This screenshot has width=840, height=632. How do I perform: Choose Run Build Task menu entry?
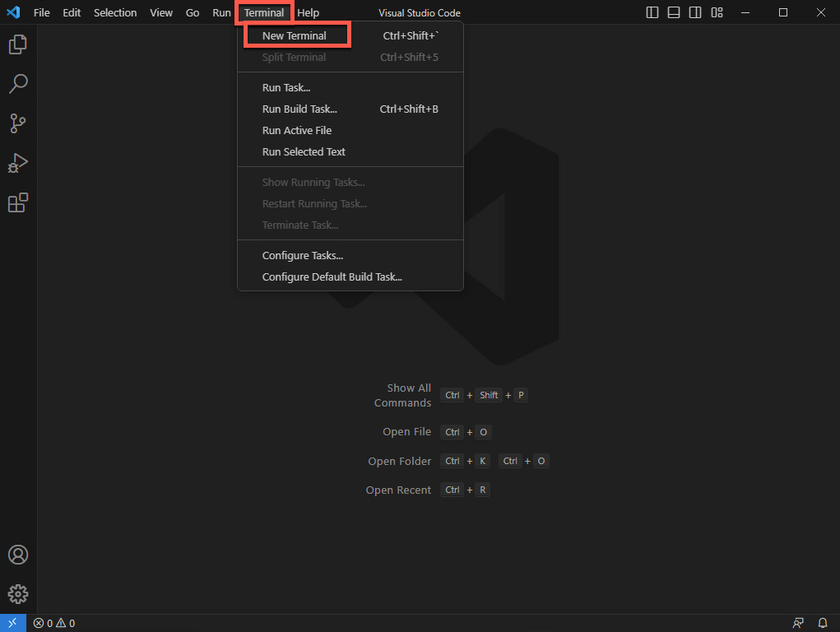[299, 109]
